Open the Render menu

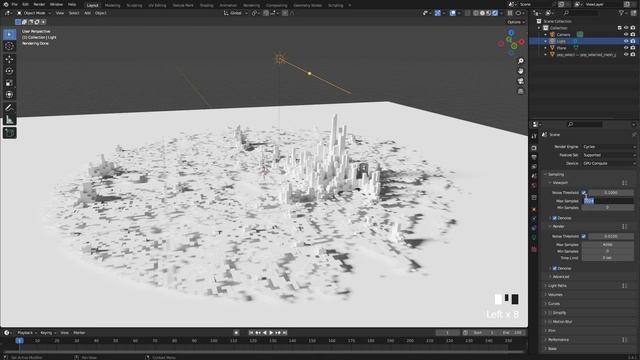(39, 4)
